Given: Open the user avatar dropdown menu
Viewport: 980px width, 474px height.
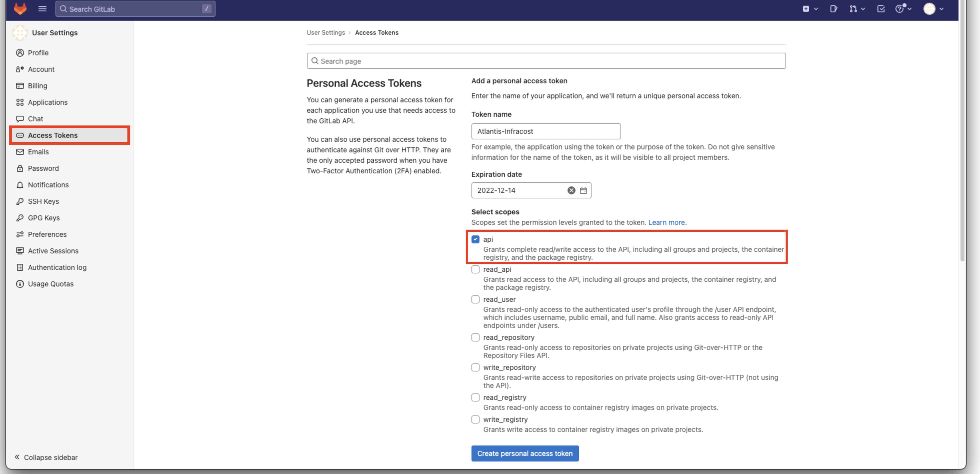Looking at the screenshot, I should pos(933,9).
